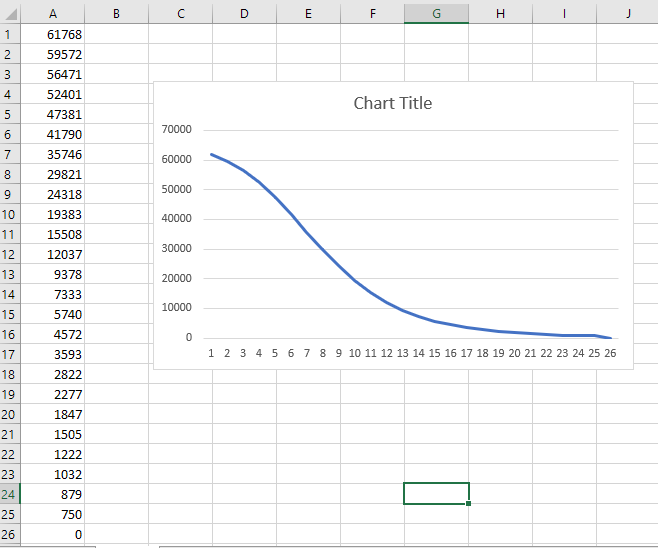Click cell containing 9378
Viewport: 658px width, 548px height.
pos(52,274)
